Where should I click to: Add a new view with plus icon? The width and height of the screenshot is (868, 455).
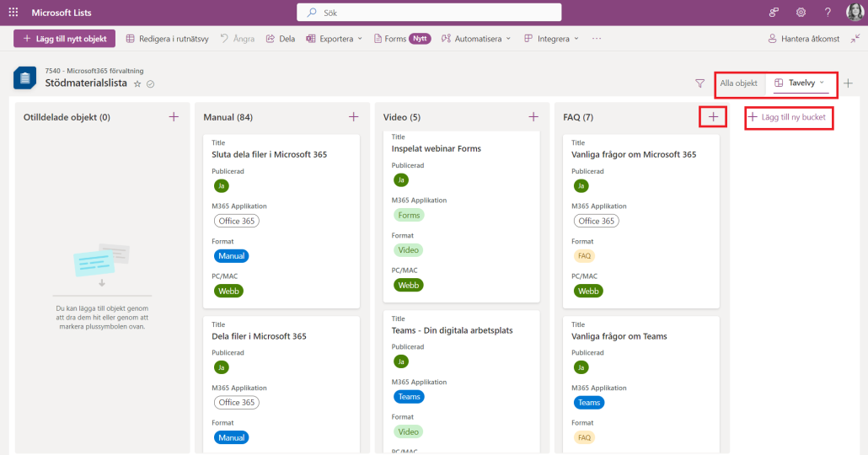(x=848, y=83)
